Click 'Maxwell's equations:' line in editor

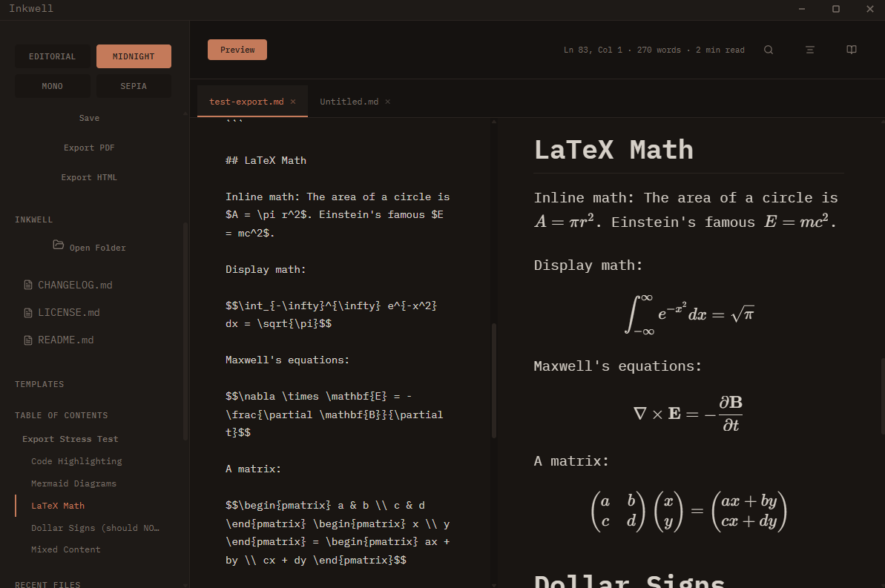(287, 360)
